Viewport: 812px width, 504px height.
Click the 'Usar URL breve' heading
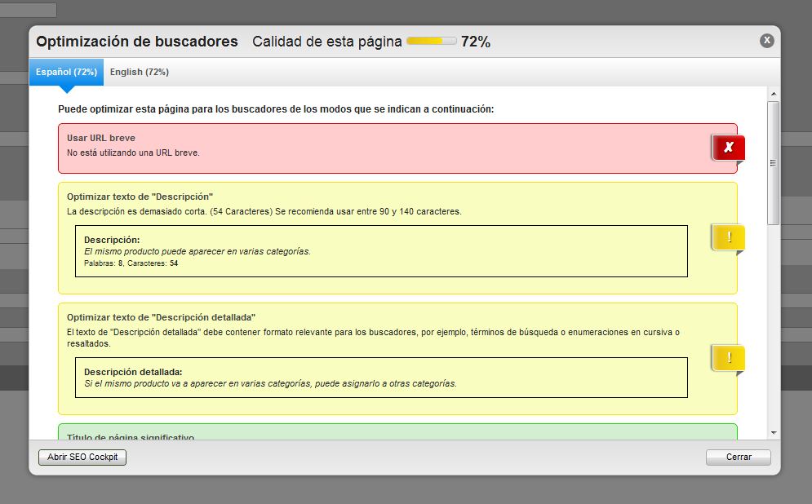pos(101,138)
